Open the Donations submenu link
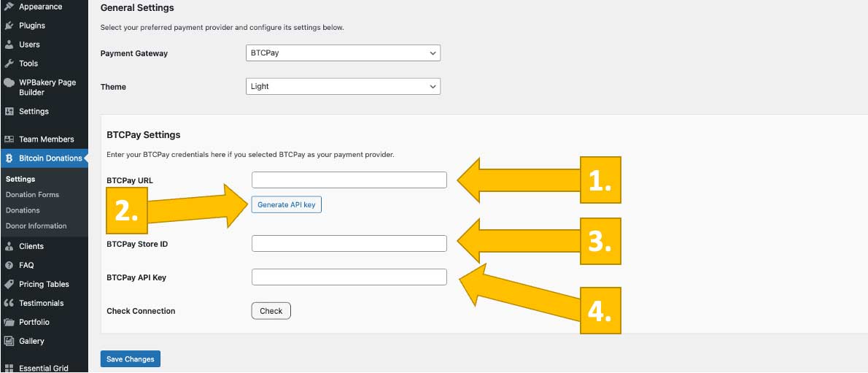 click(x=23, y=210)
